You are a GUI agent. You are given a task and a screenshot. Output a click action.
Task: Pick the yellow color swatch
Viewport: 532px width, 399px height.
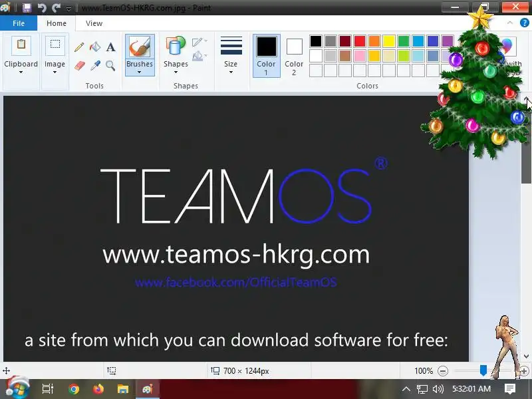(389, 41)
